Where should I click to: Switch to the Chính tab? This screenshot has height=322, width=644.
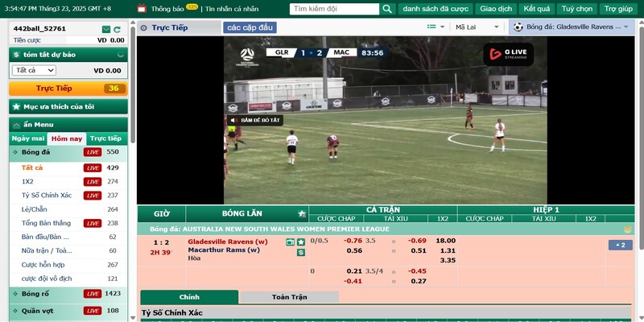pos(189,297)
